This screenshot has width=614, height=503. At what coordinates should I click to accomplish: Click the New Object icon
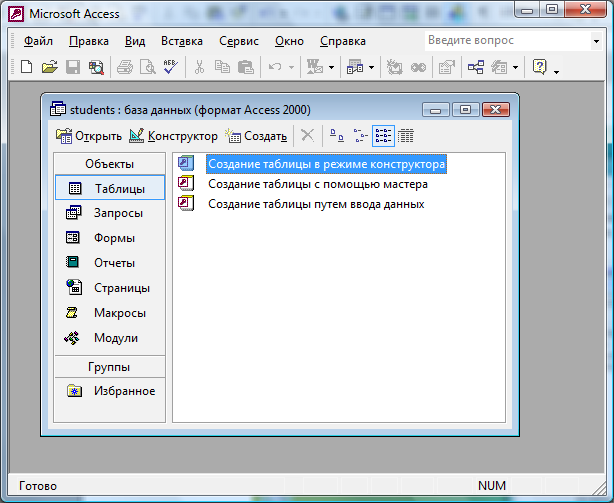(499, 67)
